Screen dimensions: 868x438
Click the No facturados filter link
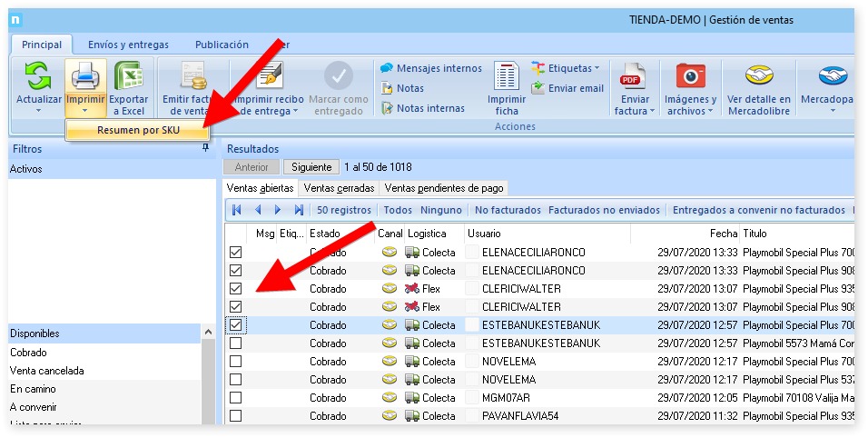508,210
